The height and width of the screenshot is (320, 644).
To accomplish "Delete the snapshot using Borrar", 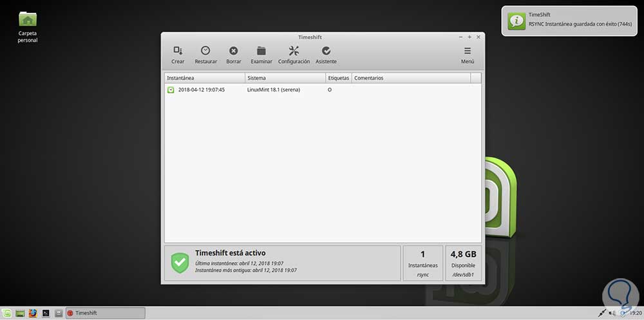I will [x=233, y=55].
